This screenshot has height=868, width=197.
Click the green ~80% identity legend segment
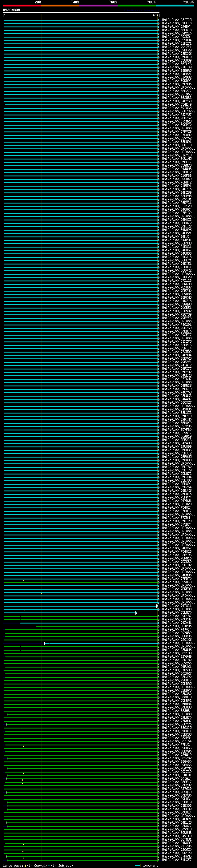click(137, 6)
